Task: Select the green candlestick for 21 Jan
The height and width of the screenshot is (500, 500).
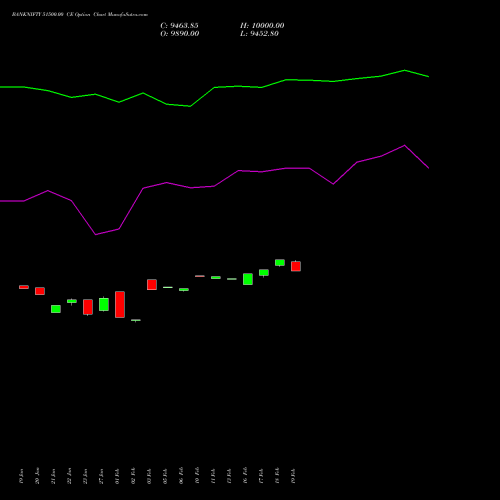Action: coord(56,309)
